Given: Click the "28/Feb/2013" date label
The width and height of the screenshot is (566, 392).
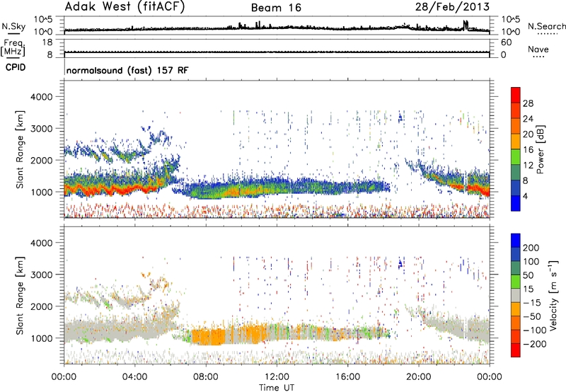Looking at the screenshot, I should (x=452, y=7).
